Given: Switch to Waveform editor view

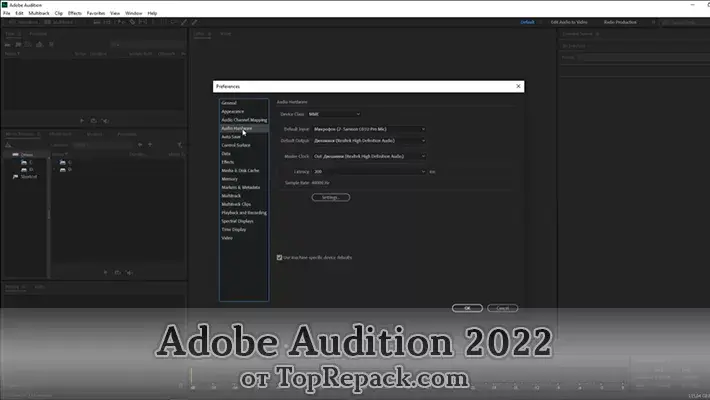Looking at the screenshot, I should click(x=23, y=22).
